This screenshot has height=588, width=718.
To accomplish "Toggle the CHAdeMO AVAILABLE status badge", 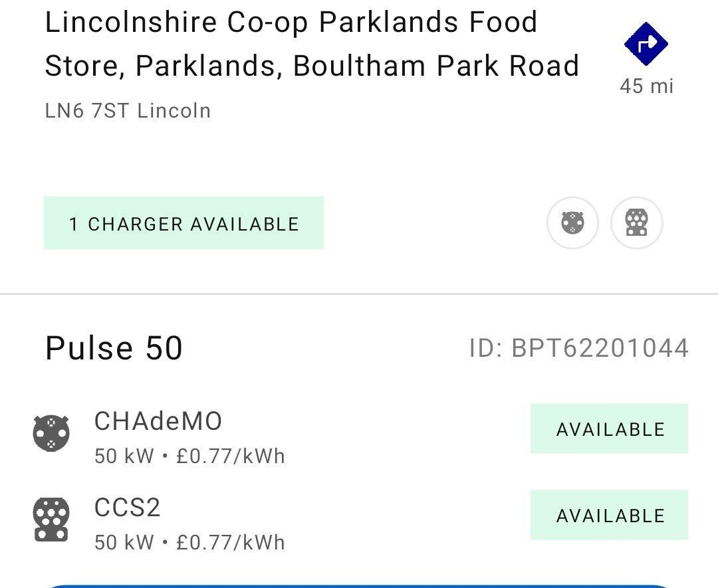I will [x=609, y=429].
